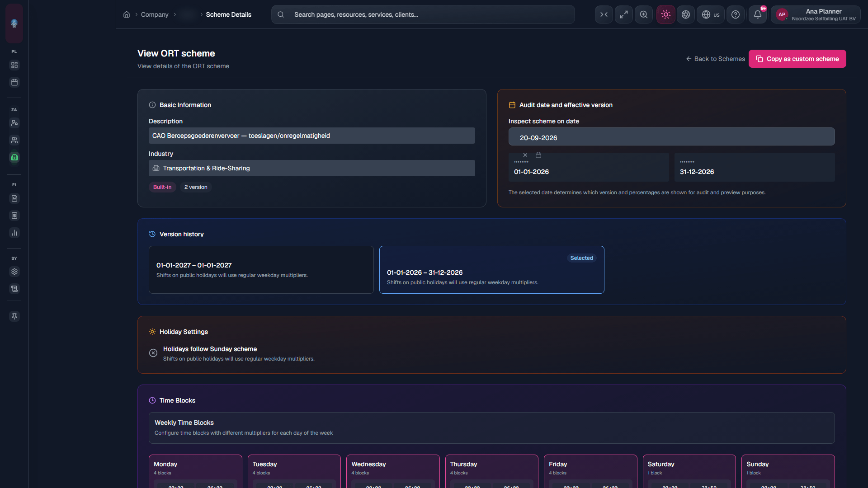Open the settings gear icon under SY

point(14,272)
